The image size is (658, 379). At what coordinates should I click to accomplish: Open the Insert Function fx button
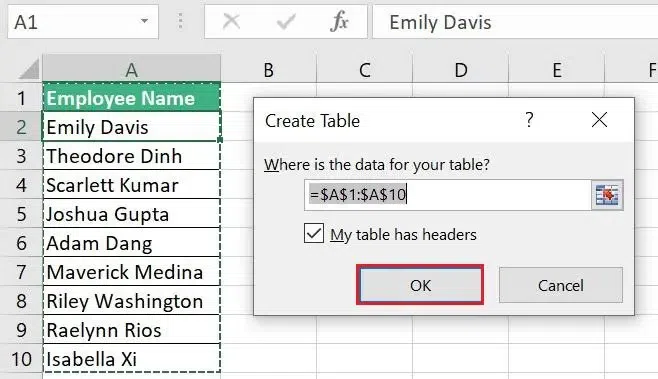pyautogui.click(x=339, y=21)
